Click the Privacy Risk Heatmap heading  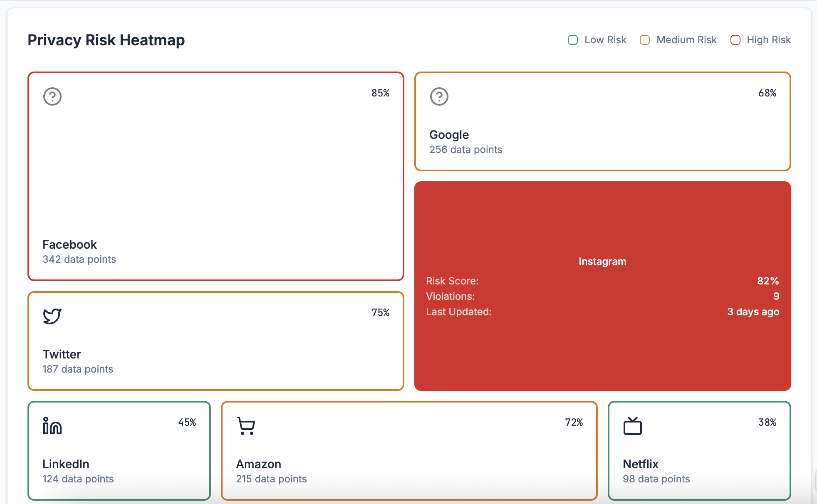[106, 40]
